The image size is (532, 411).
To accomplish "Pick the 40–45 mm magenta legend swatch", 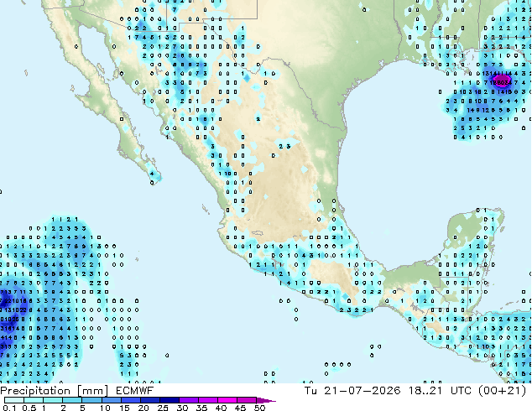I will click(x=227, y=400).
